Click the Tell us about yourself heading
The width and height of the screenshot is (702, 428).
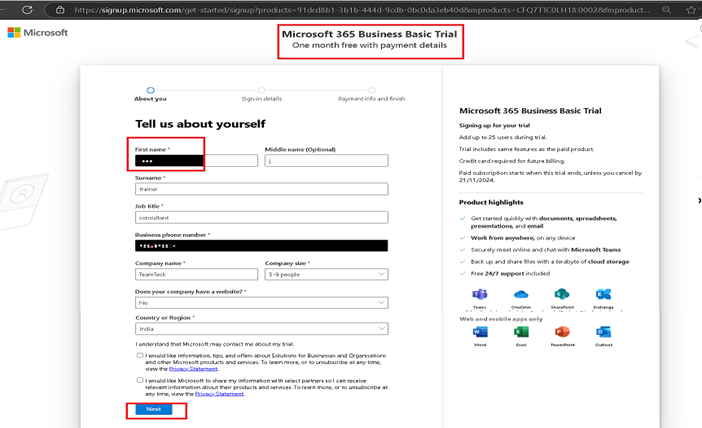point(200,124)
